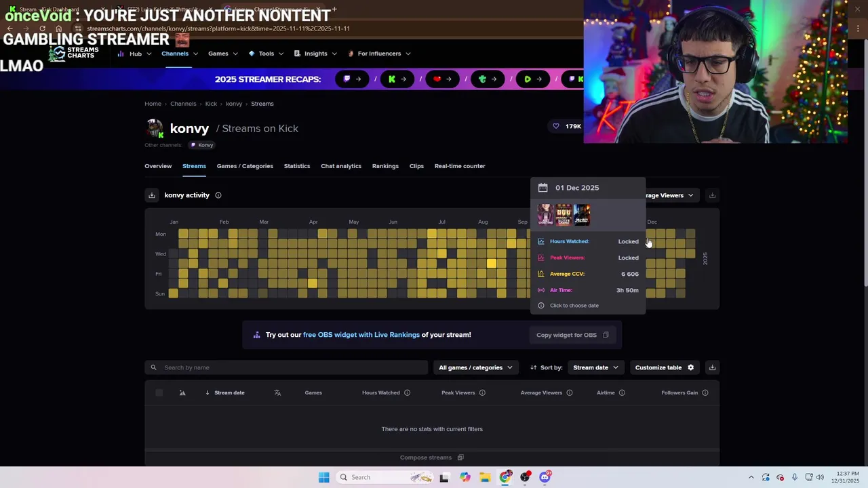Click the peaks icon in table header

tap(182, 392)
